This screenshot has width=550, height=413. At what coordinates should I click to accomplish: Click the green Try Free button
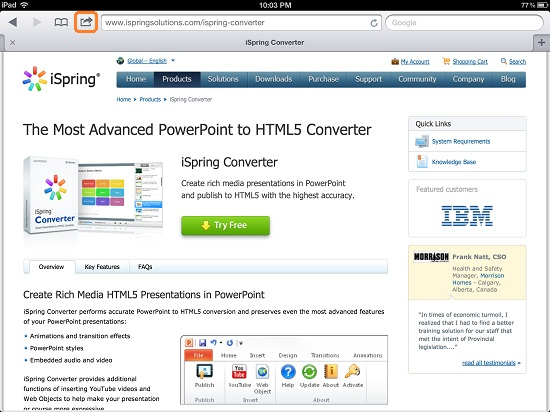pyautogui.click(x=226, y=225)
